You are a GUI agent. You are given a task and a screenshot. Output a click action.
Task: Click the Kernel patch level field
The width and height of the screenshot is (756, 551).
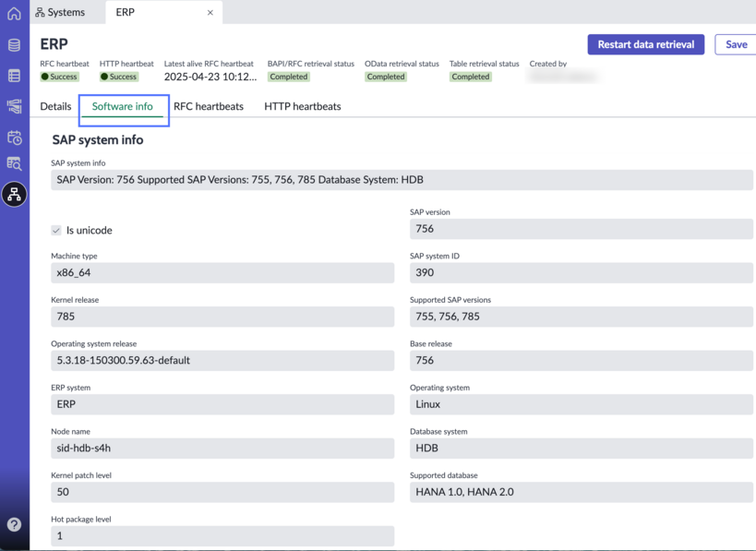(222, 492)
